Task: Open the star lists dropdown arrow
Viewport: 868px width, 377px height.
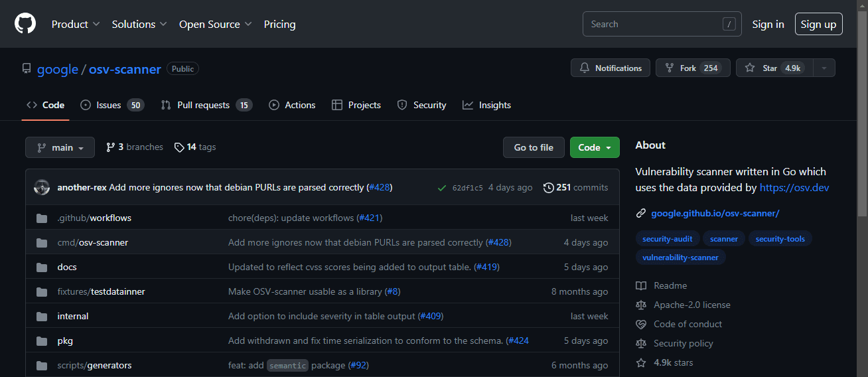Action: pyautogui.click(x=824, y=68)
